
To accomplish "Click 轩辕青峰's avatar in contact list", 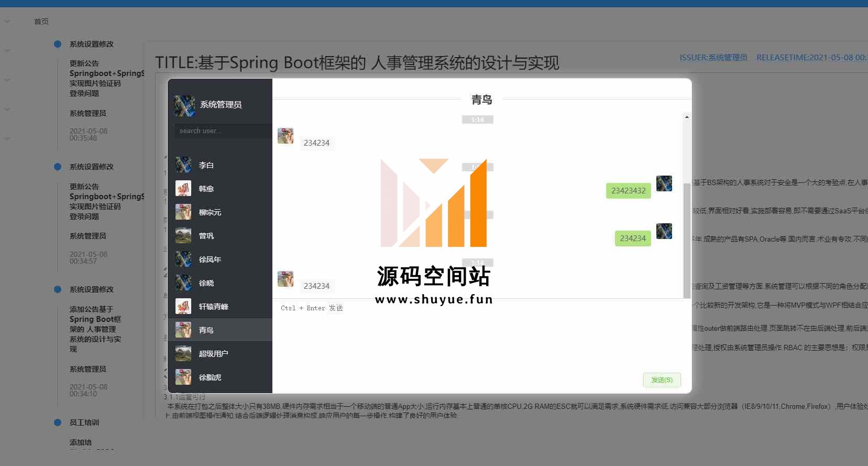I will point(183,306).
